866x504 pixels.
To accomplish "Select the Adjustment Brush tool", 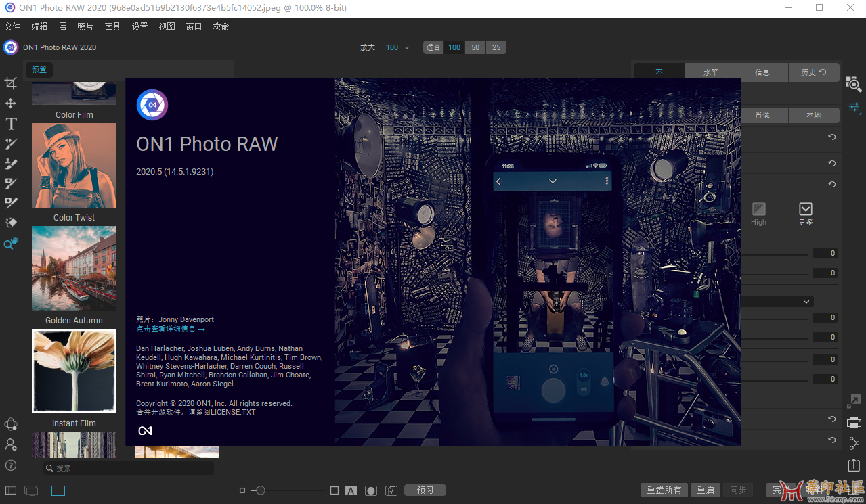I will point(11,143).
